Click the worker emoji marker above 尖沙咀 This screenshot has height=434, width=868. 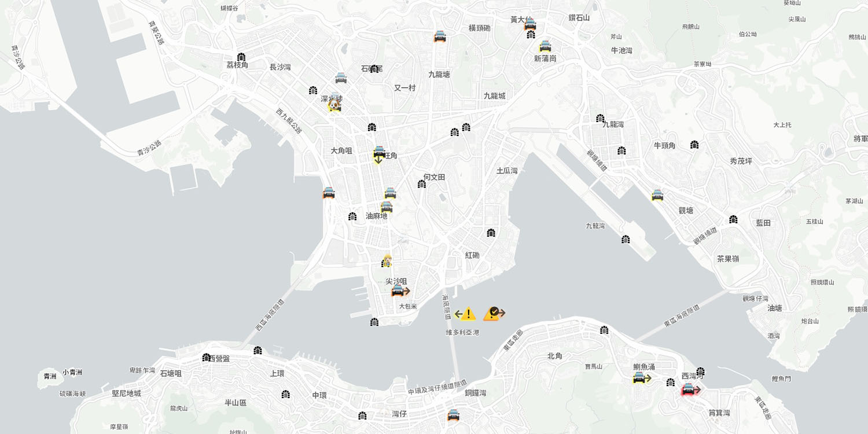point(387,261)
